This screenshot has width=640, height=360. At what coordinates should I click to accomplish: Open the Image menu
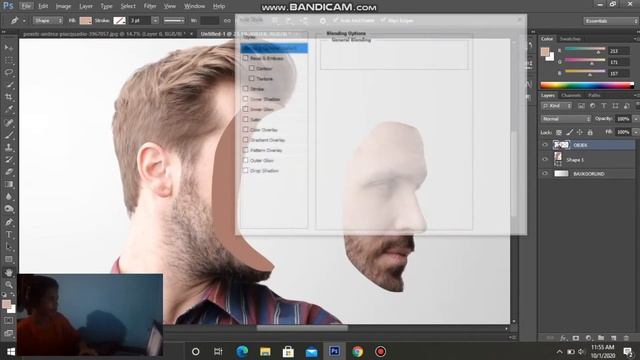coord(63,6)
